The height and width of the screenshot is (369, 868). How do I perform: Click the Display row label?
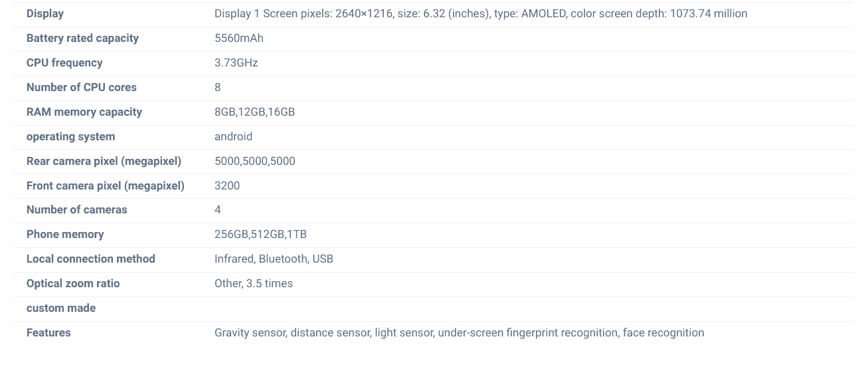pyautogui.click(x=45, y=13)
